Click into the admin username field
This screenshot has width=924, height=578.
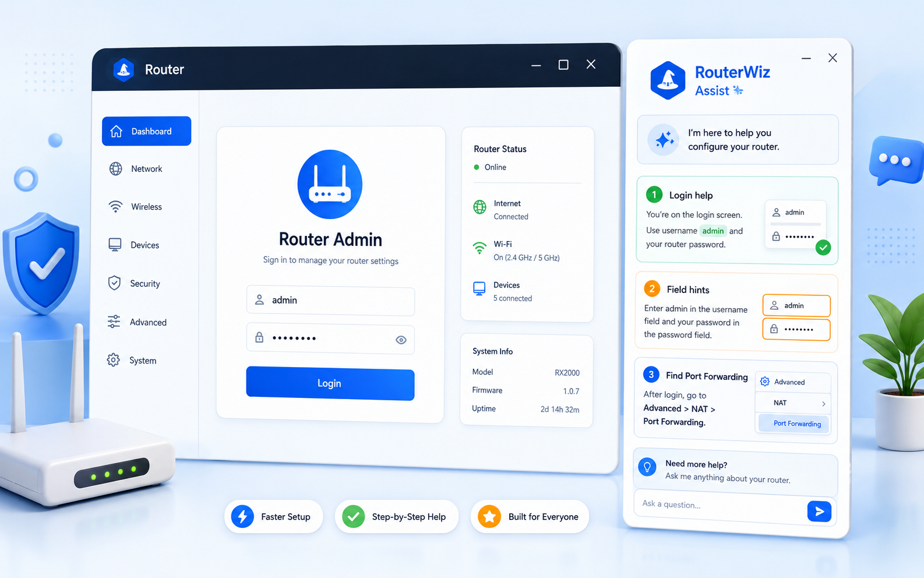(330, 301)
